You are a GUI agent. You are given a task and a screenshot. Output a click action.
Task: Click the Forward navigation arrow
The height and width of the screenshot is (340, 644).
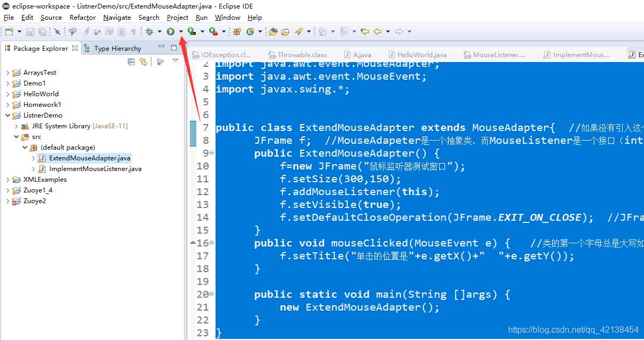click(x=399, y=32)
